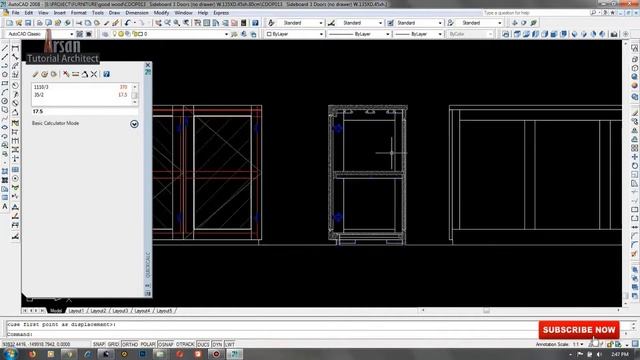Click the QuickCalc input field showing 17.5
The image size is (640, 360).
[x=84, y=111]
